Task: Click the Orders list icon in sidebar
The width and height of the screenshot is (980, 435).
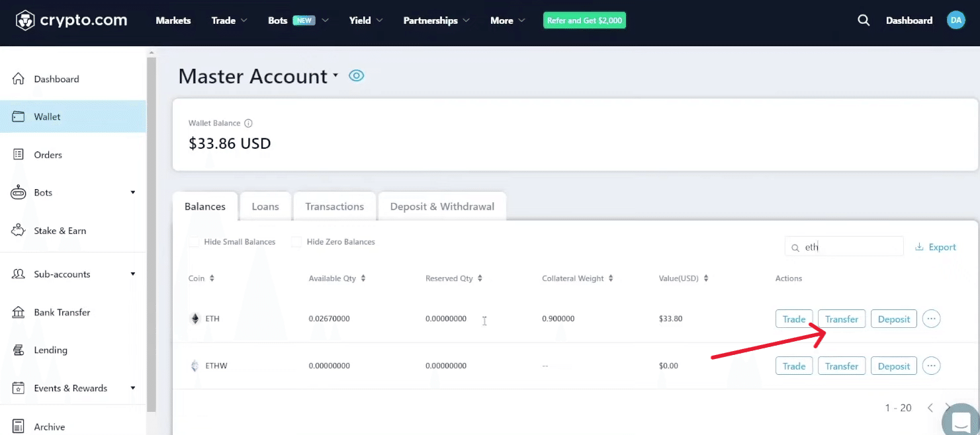Action: point(19,155)
